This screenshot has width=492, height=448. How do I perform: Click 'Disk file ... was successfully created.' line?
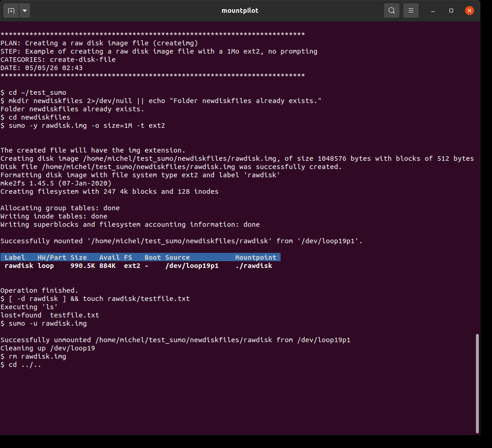(171, 167)
